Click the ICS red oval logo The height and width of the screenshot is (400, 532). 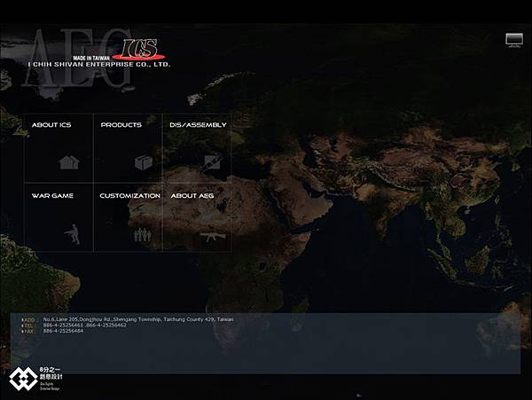139,50
